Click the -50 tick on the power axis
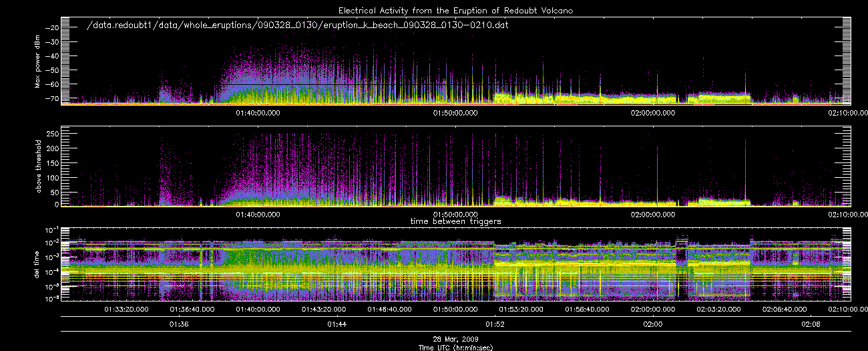This screenshot has height=351, width=868. pos(52,70)
